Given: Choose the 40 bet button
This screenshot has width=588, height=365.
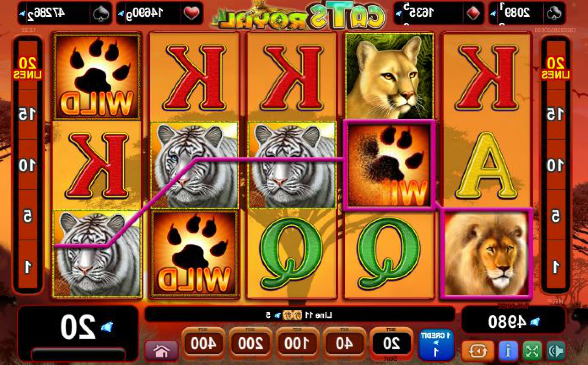Looking at the screenshot, I should point(344,343).
